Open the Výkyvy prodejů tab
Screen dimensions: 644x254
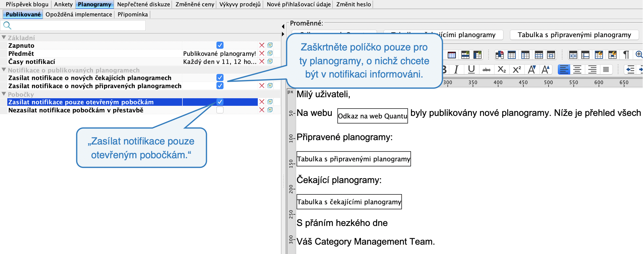240,4
